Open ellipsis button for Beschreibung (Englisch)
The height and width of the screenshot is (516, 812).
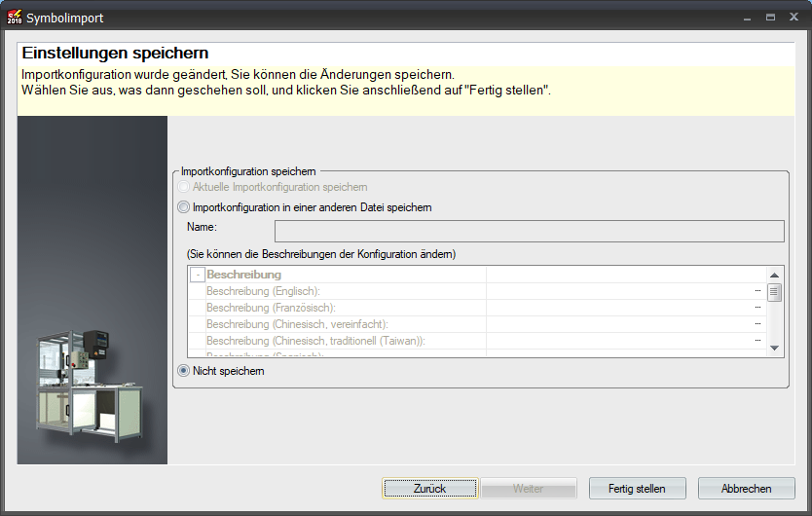click(757, 291)
